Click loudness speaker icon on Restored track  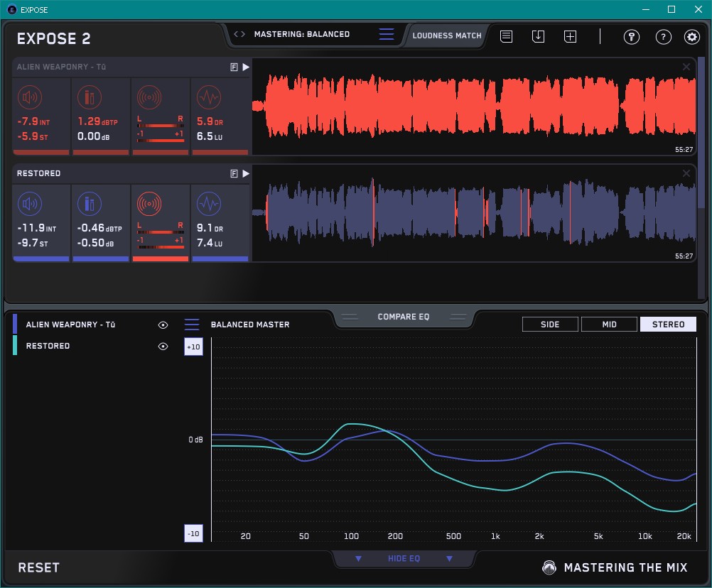click(x=29, y=205)
